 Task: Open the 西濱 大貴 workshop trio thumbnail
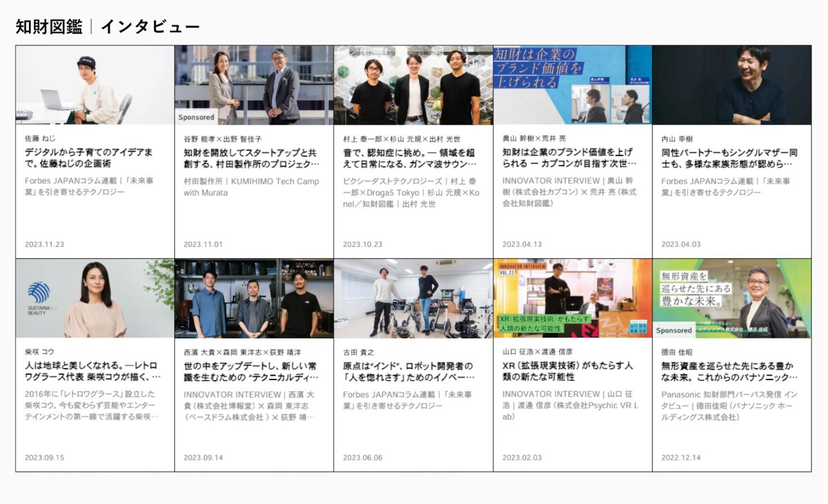point(254,298)
